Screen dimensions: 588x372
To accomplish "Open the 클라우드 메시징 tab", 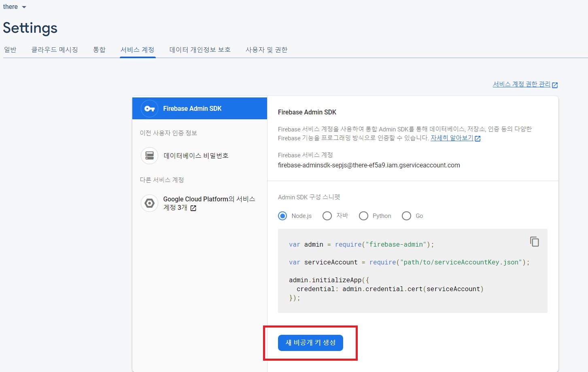I will (x=55, y=50).
